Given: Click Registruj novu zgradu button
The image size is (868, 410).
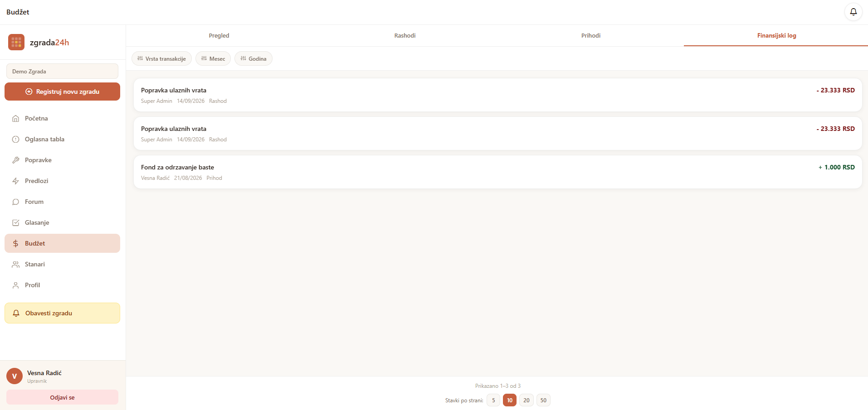Looking at the screenshot, I should (62, 92).
